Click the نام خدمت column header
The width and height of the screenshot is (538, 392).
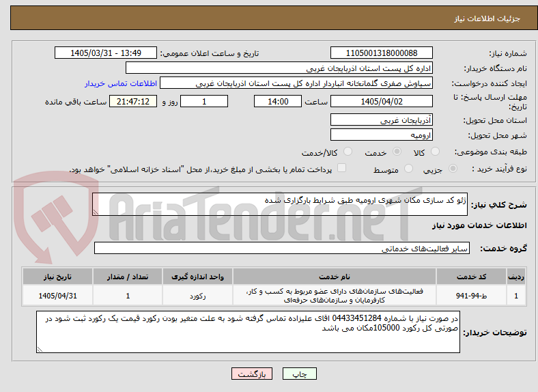pos(334,277)
